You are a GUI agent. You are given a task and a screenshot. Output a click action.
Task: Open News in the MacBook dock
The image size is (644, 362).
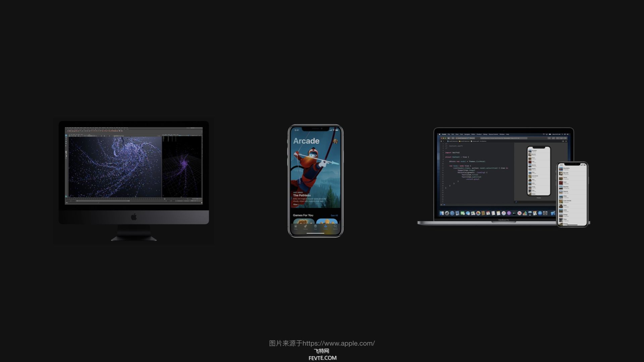coord(519,213)
